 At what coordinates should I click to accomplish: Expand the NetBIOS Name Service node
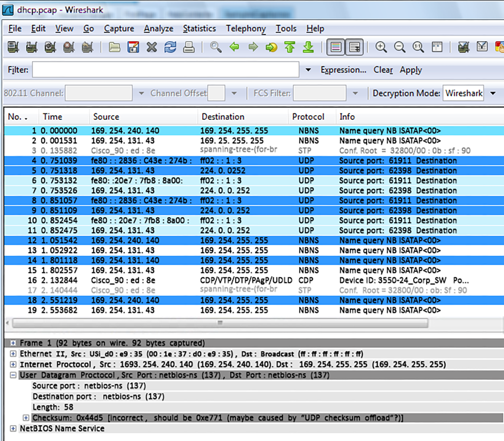pyautogui.click(x=13, y=429)
